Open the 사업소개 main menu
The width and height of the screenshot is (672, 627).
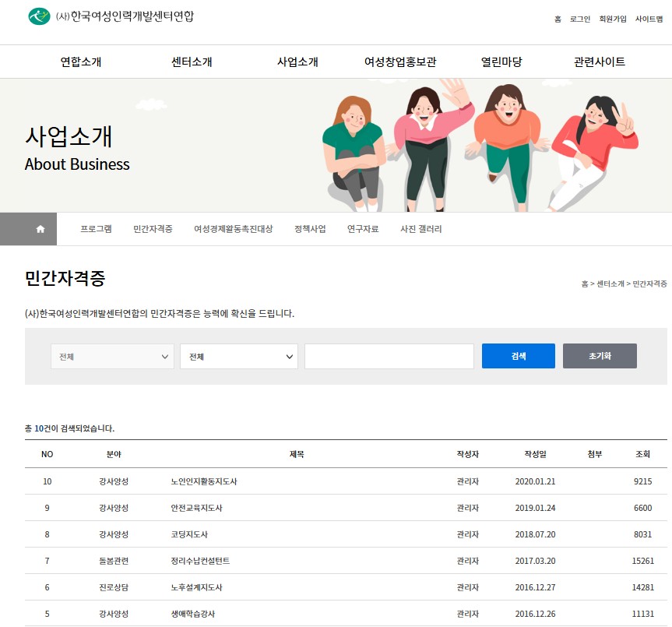pyautogui.click(x=298, y=61)
